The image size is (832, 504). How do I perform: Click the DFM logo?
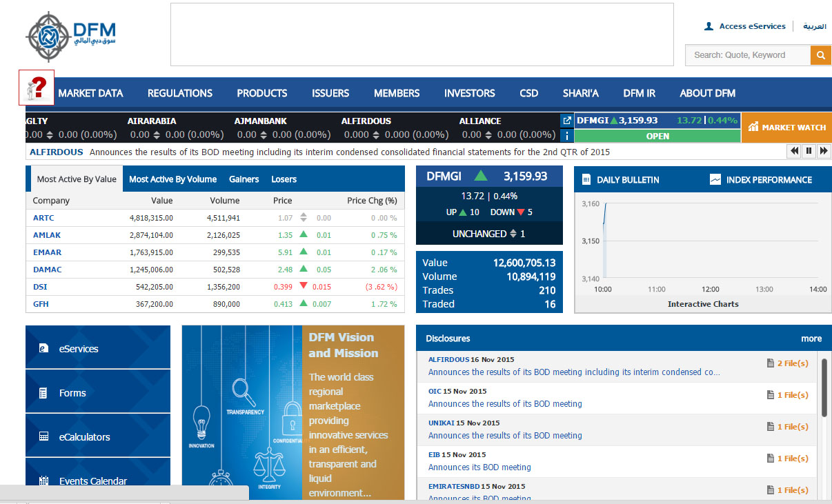click(x=71, y=37)
